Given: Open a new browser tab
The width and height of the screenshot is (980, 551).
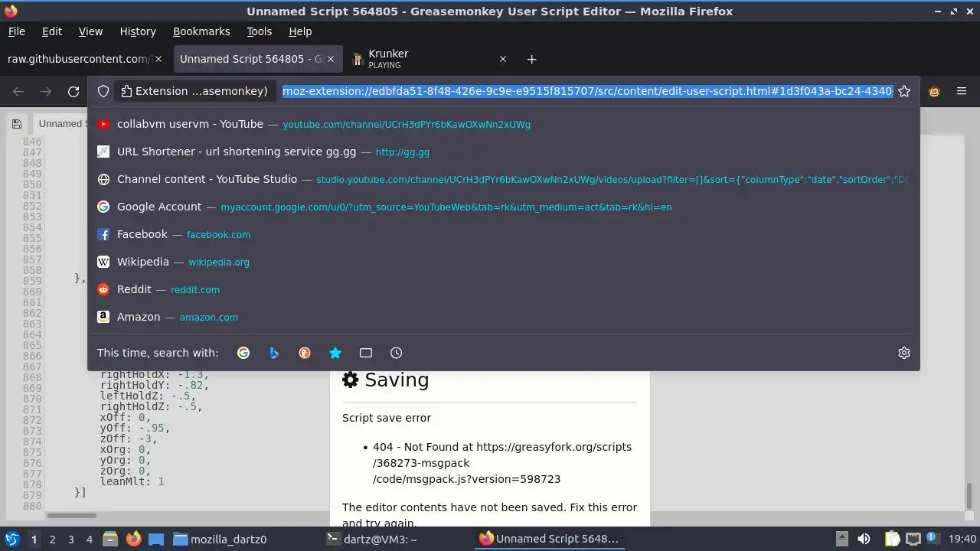Looking at the screenshot, I should click(x=531, y=59).
